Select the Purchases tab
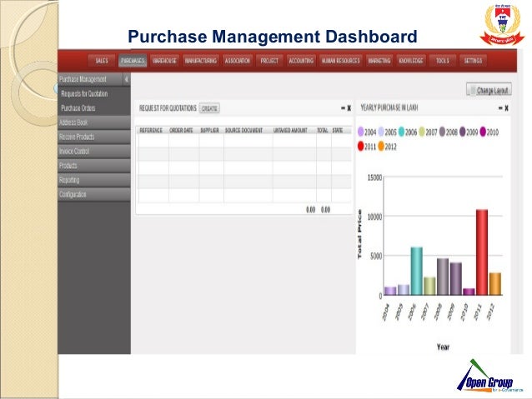The height and width of the screenshot is (399, 532). [x=133, y=61]
